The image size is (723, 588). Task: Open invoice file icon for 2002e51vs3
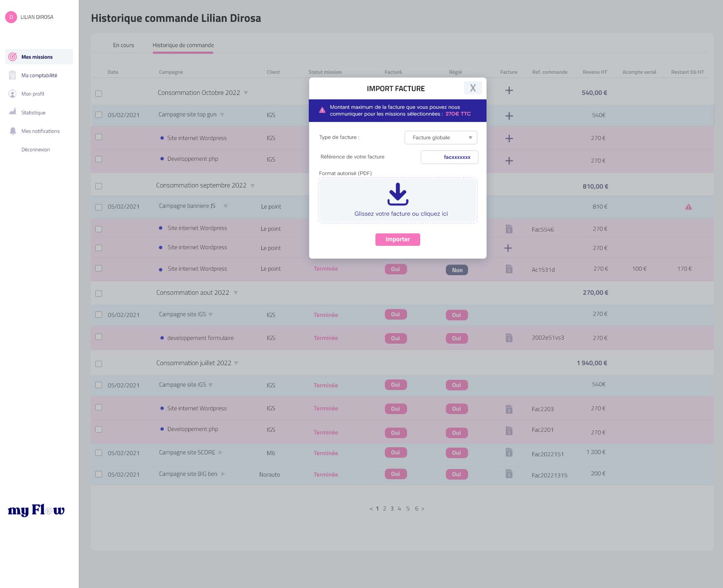(x=509, y=338)
